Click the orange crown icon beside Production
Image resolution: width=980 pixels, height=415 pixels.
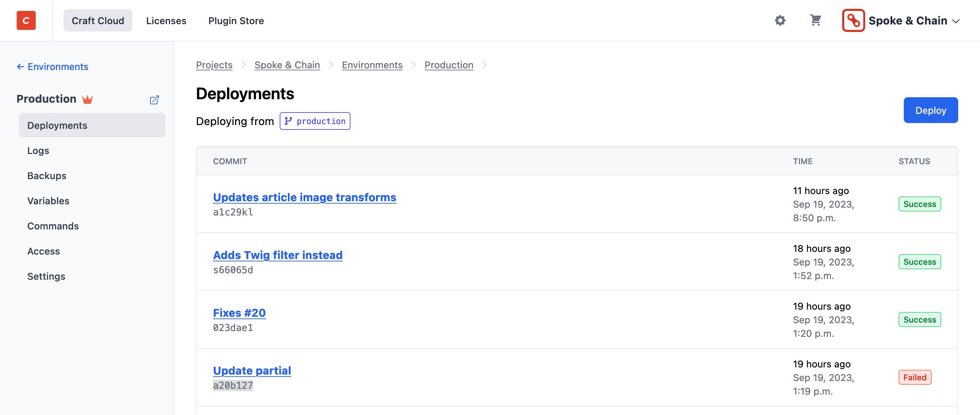tap(87, 100)
